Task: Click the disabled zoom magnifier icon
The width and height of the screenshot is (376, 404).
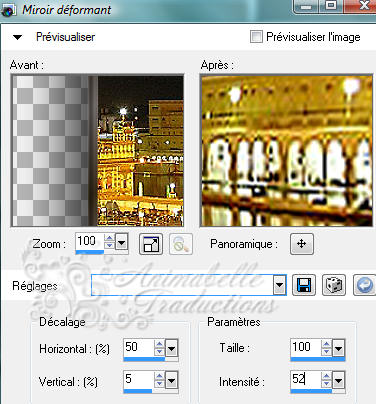Action: (x=181, y=244)
